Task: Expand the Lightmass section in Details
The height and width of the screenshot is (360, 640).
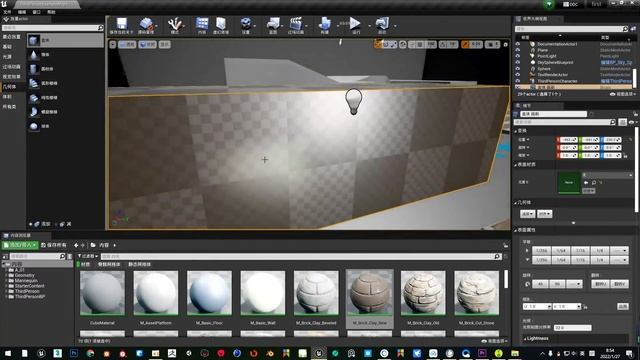Action: coord(525,338)
